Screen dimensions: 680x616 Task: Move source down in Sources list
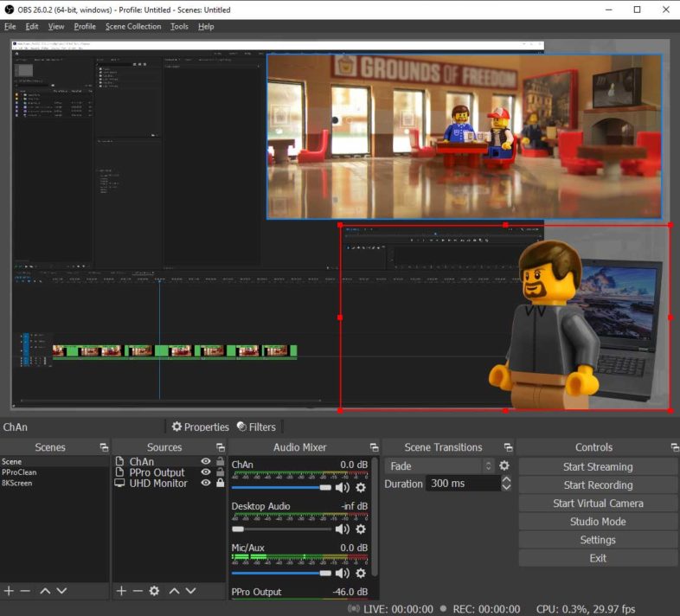pyautogui.click(x=191, y=590)
